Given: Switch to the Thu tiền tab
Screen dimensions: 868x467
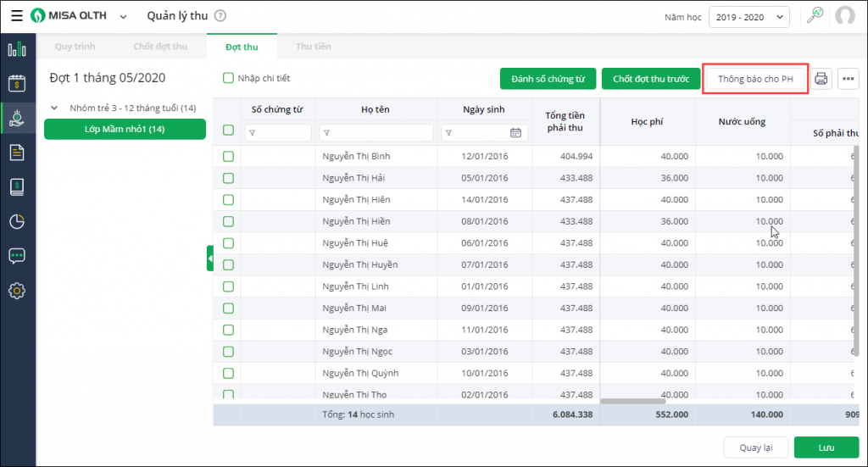Looking at the screenshot, I should 313,47.
